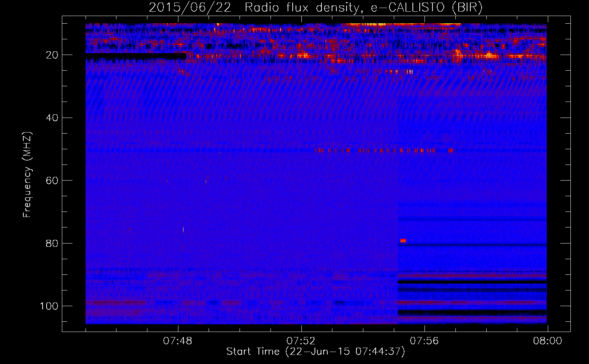This screenshot has width=589, height=364.
Task: Select the 'Frequency (MHZ)' axis label
Action: pyautogui.click(x=27, y=175)
